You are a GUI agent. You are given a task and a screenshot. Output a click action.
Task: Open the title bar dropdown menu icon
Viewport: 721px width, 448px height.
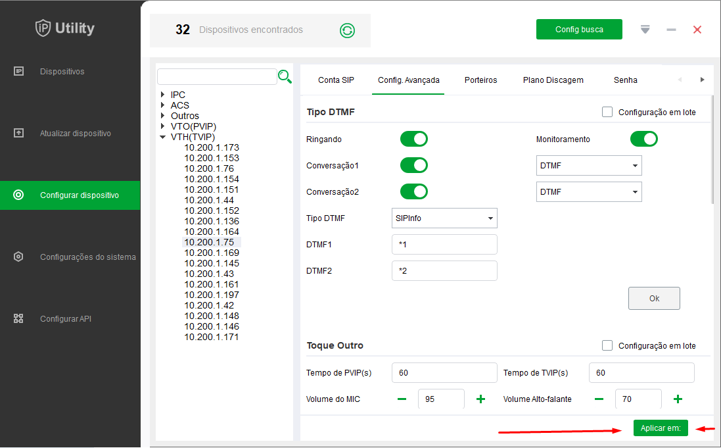click(645, 30)
